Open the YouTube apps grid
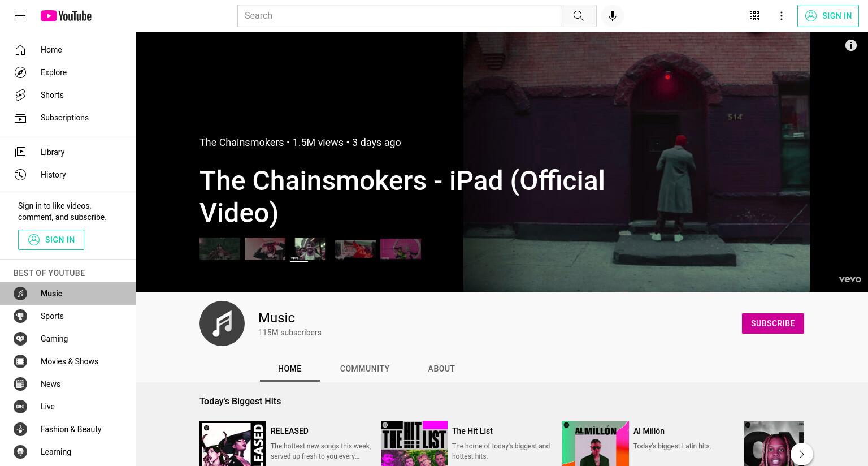 click(x=754, y=16)
